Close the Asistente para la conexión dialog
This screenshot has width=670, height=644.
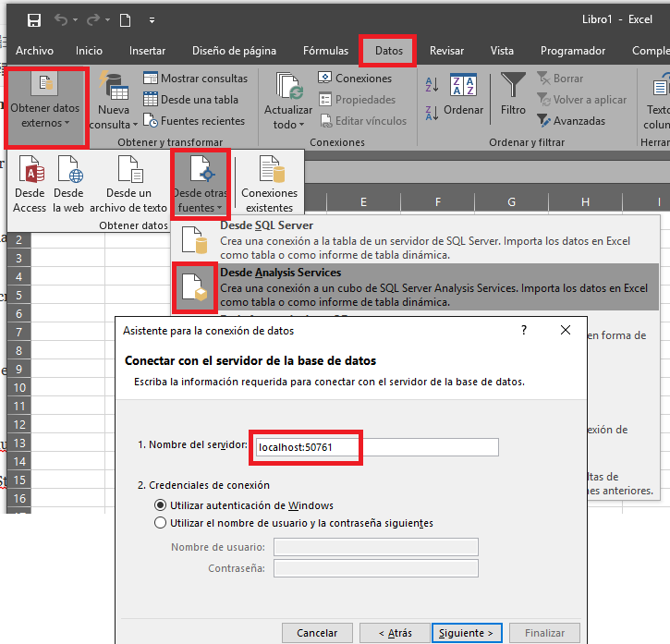[x=566, y=330]
